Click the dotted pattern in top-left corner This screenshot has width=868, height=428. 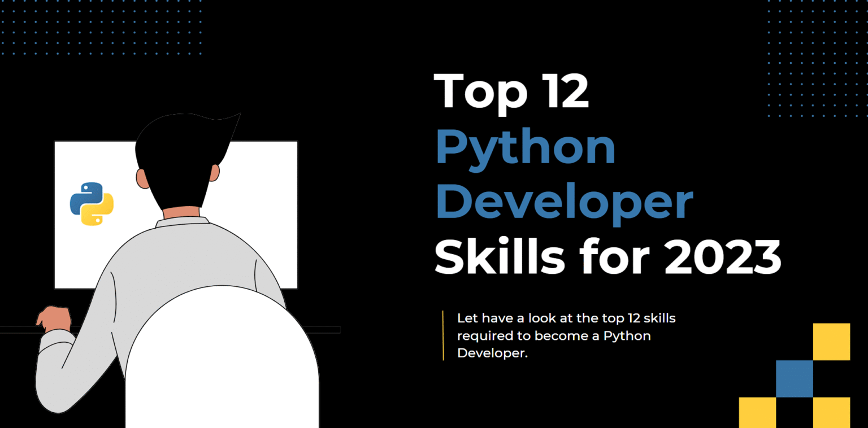pos(102,28)
